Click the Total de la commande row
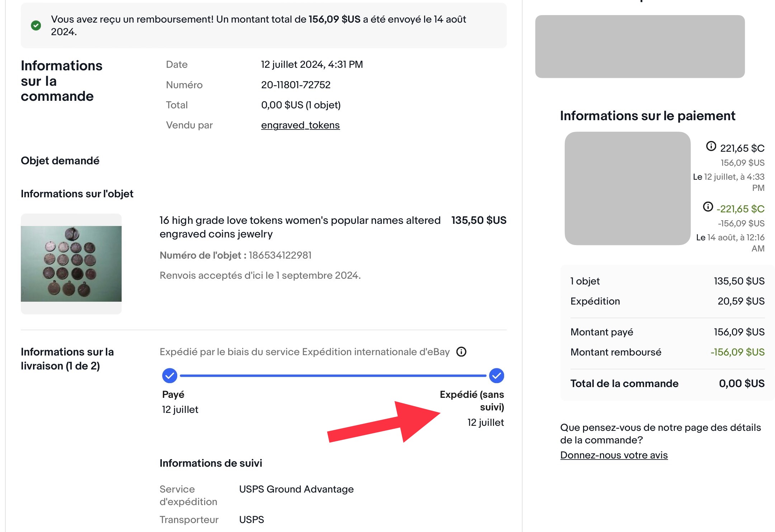Screen dimensions: 775x532 point(667,383)
